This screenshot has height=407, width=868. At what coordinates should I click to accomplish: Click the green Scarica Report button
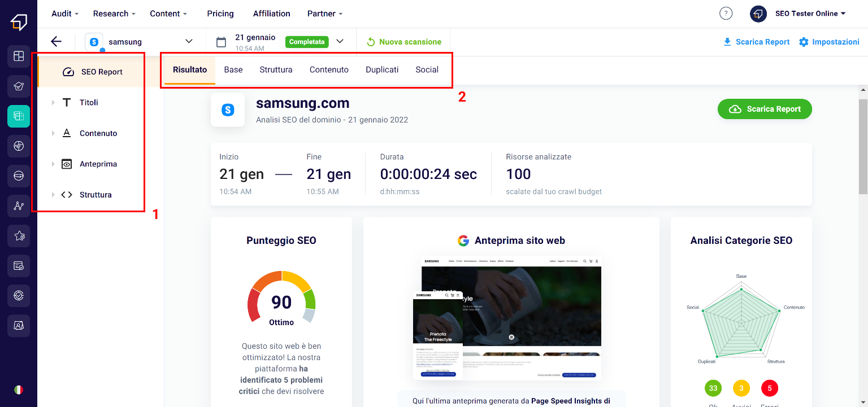pos(764,109)
